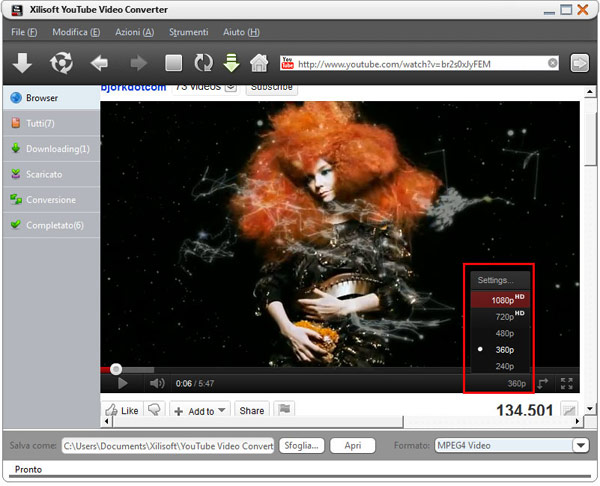Click the URL address field

(x=421, y=64)
